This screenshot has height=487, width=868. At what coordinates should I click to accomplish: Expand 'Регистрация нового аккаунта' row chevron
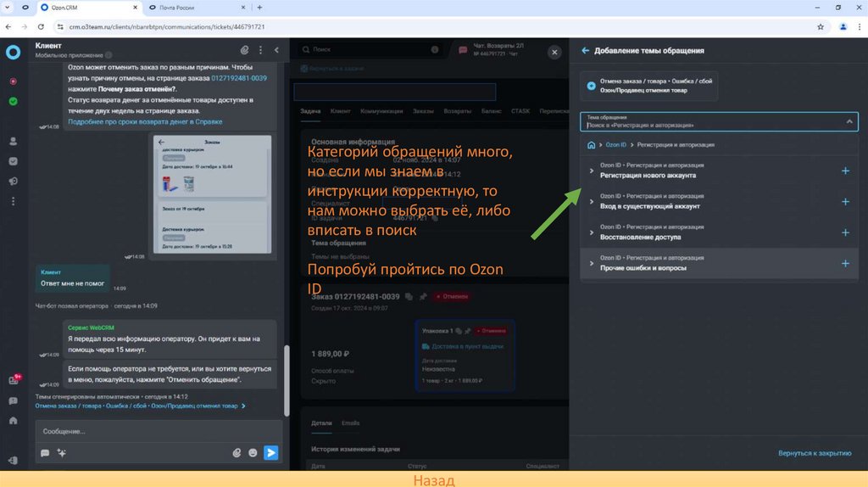(591, 171)
